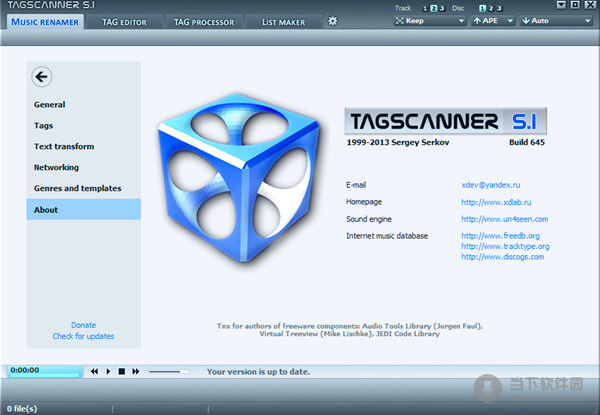Open the www.un4seen.com sound engine link

coord(505,219)
